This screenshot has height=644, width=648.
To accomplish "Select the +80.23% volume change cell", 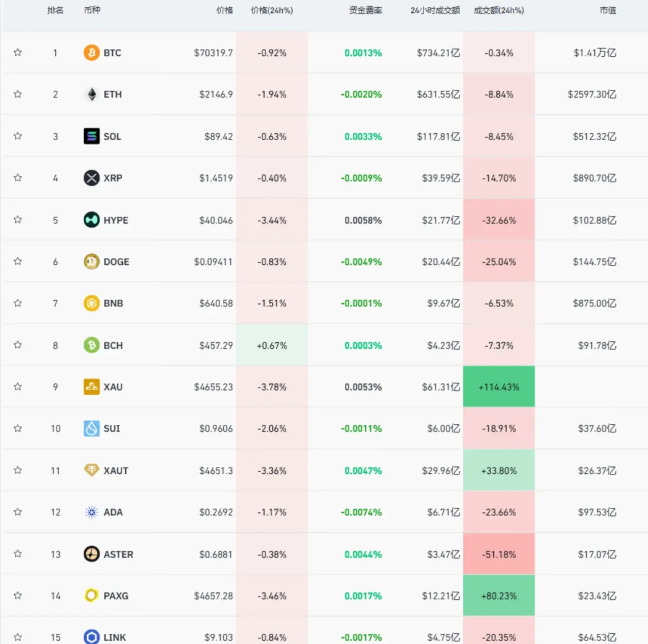I will (499, 595).
